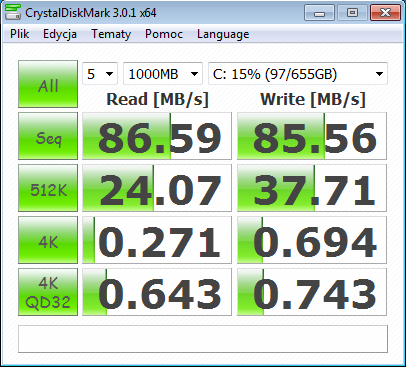Select Seq write value 85.56
Viewport: 406px width, 367px height.
coord(312,136)
